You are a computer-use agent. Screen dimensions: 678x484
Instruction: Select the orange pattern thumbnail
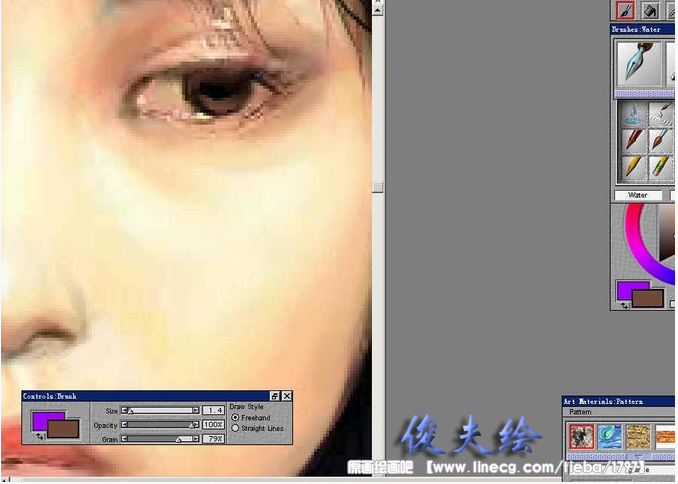coord(665,437)
